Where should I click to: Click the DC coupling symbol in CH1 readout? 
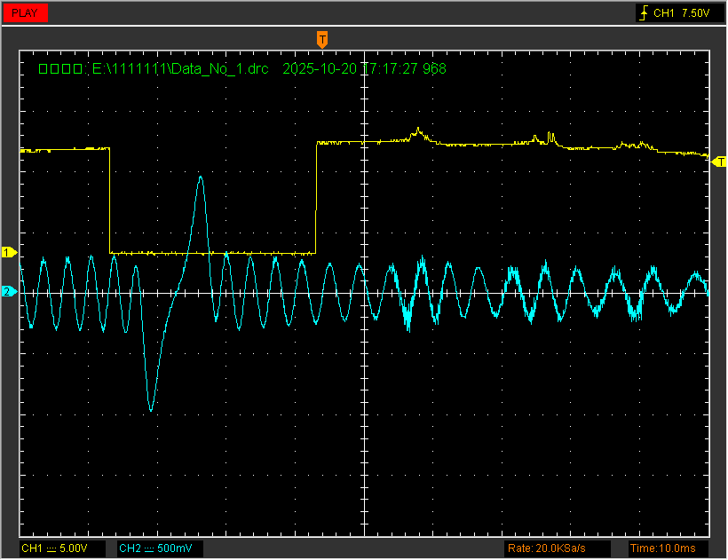coord(51,548)
